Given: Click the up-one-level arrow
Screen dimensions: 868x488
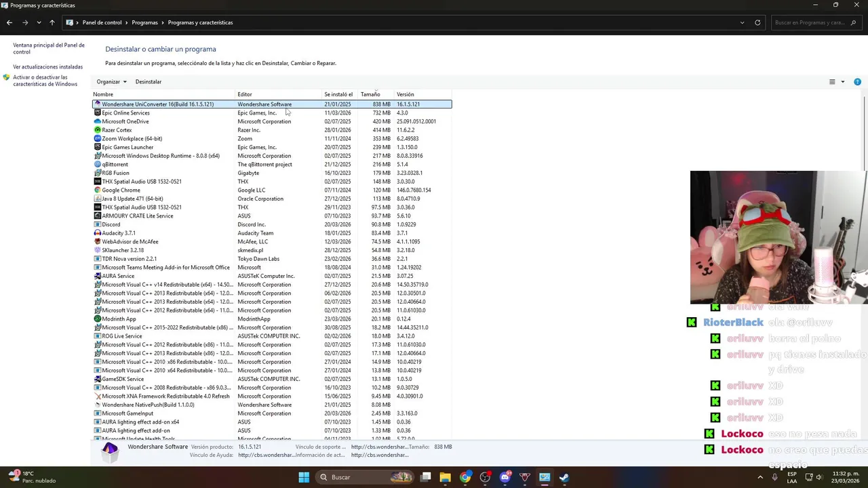Looking at the screenshot, I should 52,22.
